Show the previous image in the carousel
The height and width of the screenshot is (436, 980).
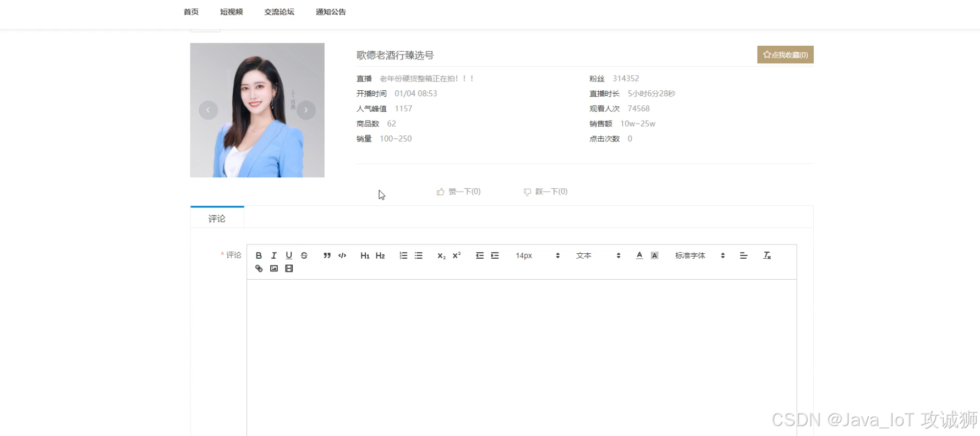click(208, 110)
